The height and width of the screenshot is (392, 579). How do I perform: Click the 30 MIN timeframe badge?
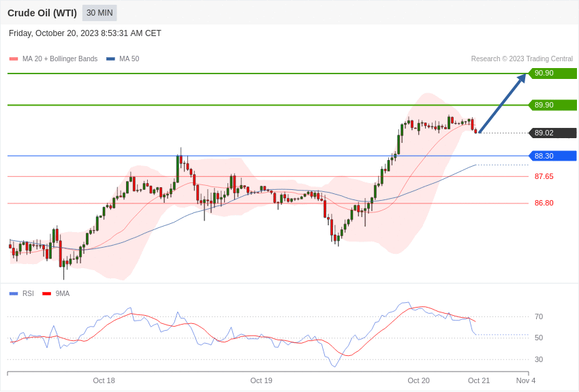(99, 13)
